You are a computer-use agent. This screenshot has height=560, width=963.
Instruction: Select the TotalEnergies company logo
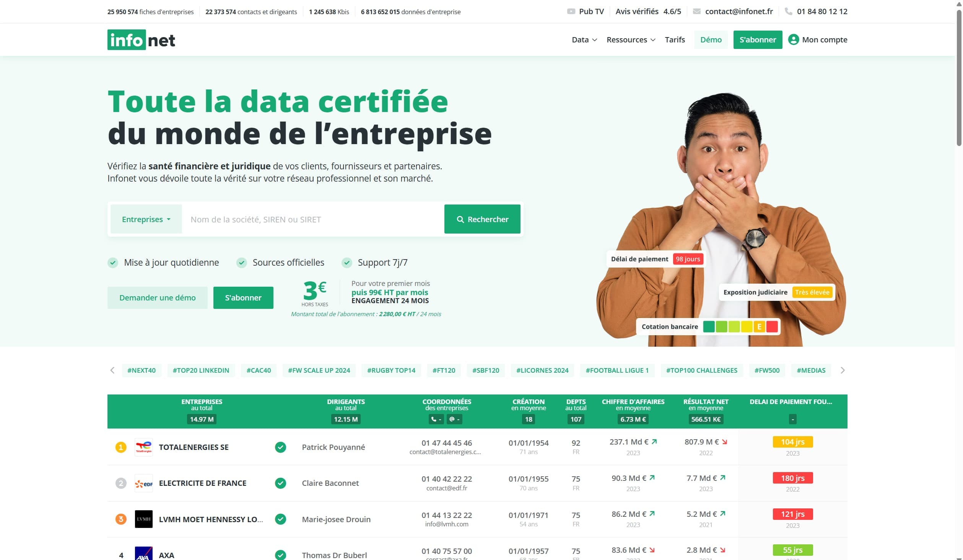point(143,447)
